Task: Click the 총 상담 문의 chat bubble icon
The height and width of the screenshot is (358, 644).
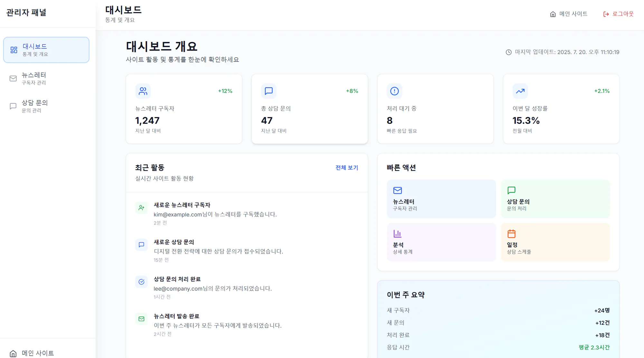Action: click(x=269, y=91)
